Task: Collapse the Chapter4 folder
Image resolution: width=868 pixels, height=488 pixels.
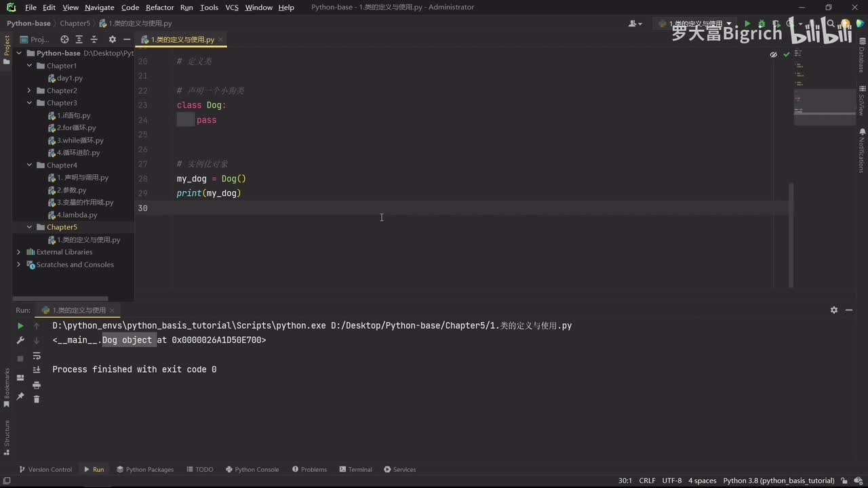Action: [x=29, y=165]
